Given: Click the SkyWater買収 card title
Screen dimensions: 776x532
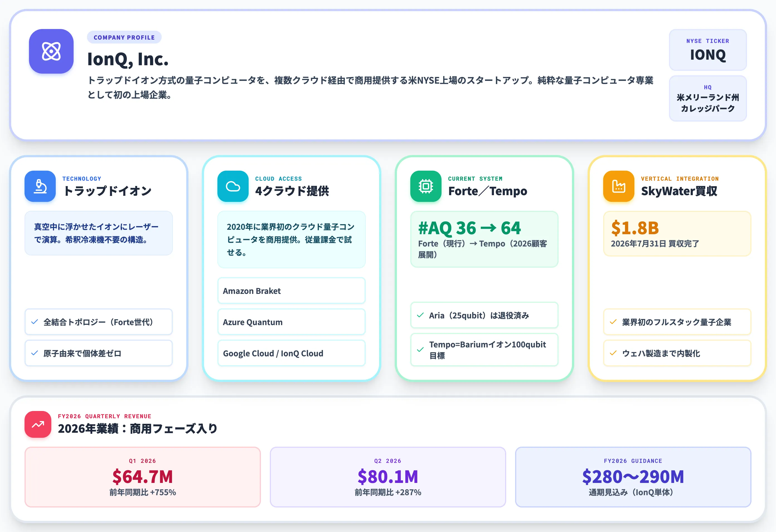Looking at the screenshot, I should point(679,191).
